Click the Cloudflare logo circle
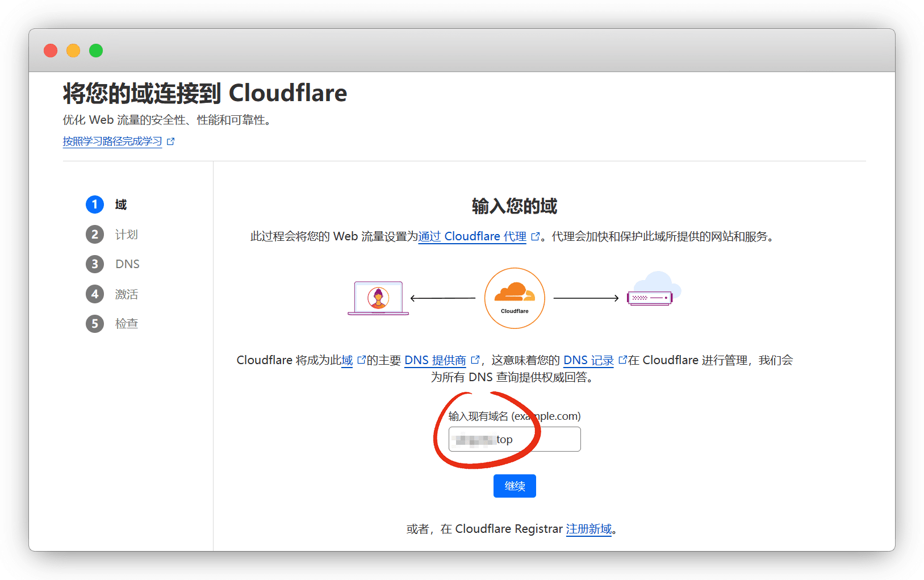924x580 pixels. tap(515, 298)
